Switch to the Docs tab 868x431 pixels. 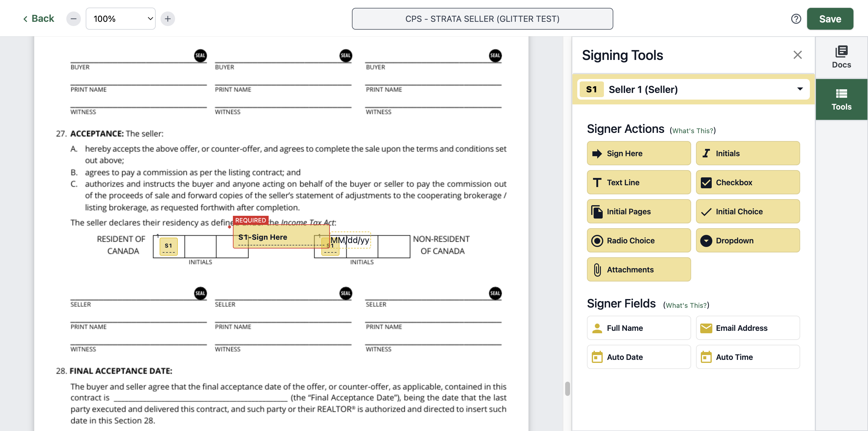tap(841, 57)
